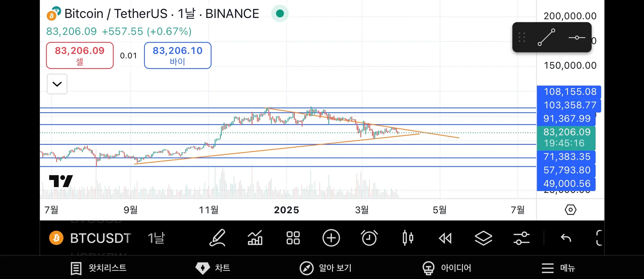Tap the plus add-symbol icon
The image size is (644, 279).
click(331, 238)
